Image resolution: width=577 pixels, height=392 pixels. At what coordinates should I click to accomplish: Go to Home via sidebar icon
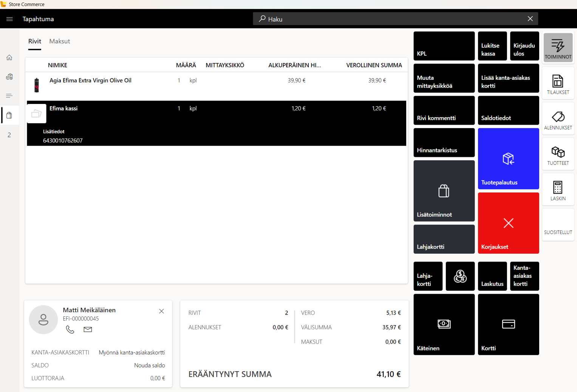click(x=9, y=57)
